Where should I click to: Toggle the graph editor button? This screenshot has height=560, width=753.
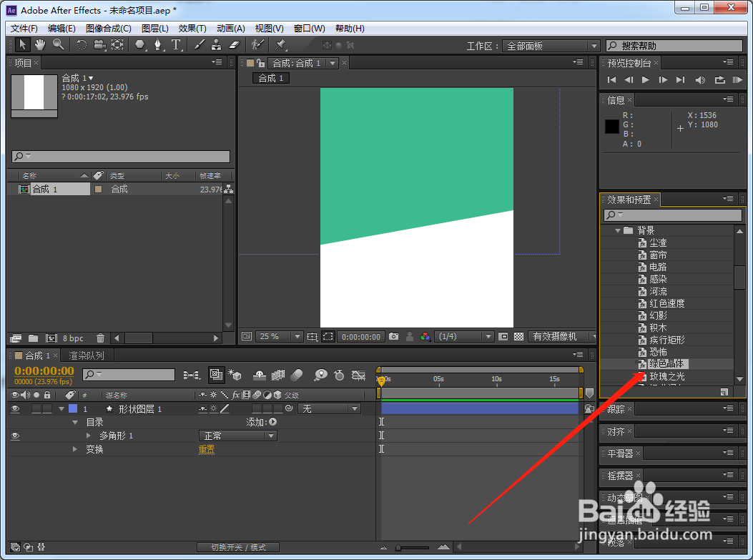tap(359, 375)
